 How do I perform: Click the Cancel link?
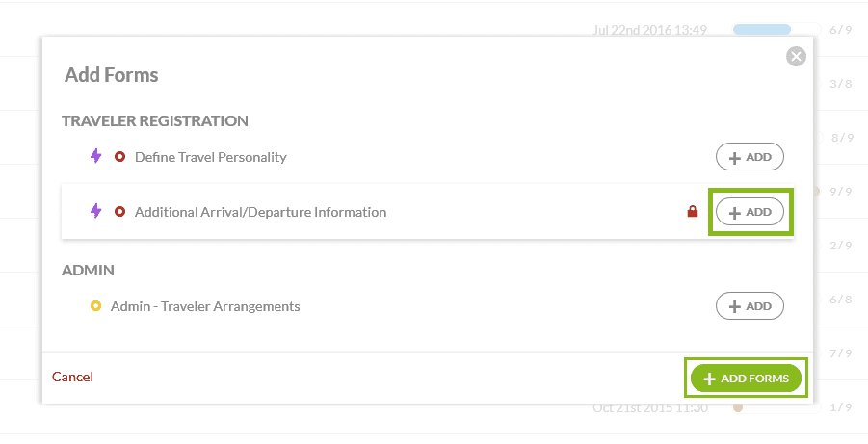pyautogui.click(x=72, y=377)
